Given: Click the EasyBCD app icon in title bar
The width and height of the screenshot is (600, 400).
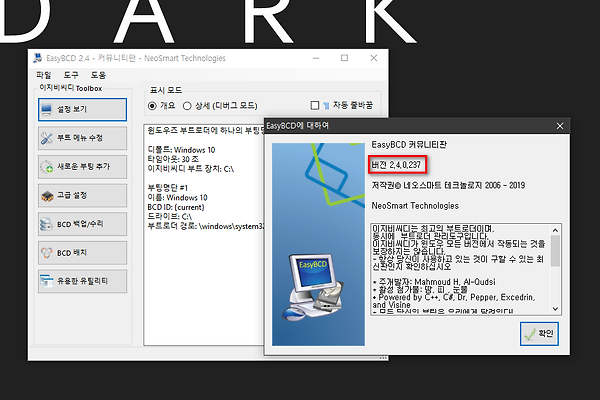Looking at the screenshot, I should pyautogui.click(x=38, y=57).
